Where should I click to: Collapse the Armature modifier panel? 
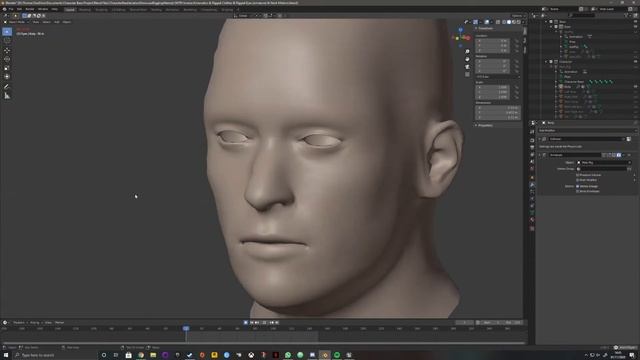(x=540, y=155)
